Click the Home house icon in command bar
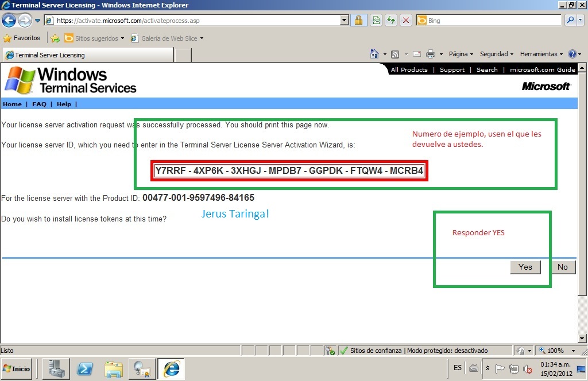 [x=374, y=55]
